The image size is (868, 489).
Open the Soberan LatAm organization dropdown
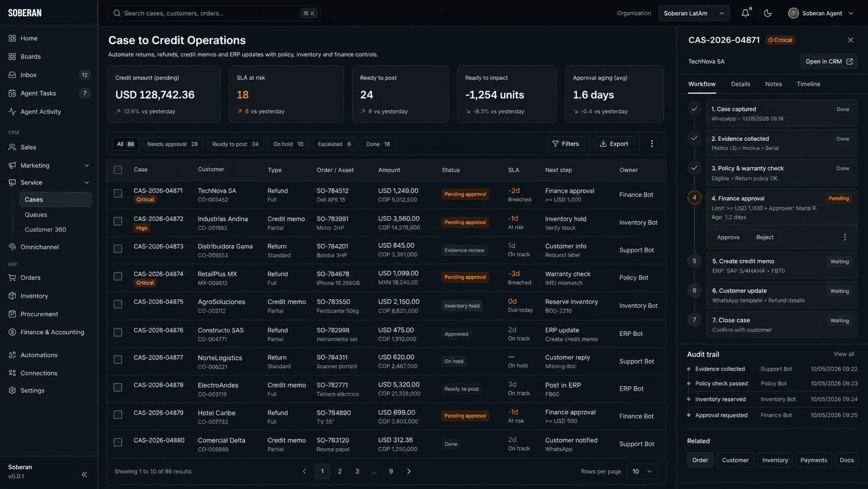tap(694, 14)
